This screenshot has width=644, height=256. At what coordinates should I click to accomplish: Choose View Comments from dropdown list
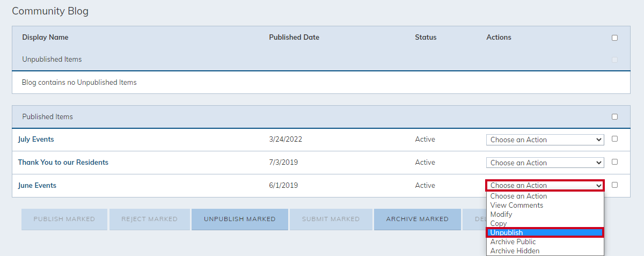click(x=545, y=205)
